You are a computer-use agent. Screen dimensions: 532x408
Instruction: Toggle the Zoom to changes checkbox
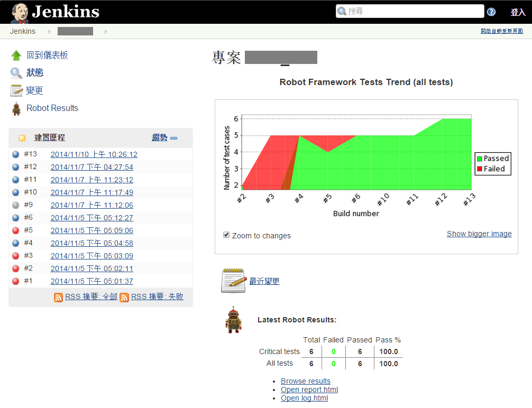[226, 235]
